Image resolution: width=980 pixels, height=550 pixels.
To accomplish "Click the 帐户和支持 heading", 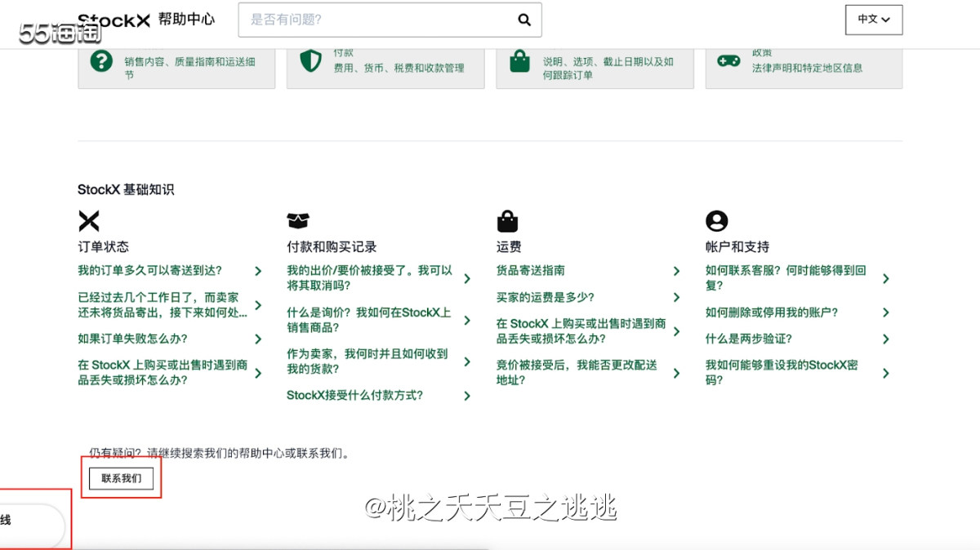I will pyautogui.click(x=737, y=246).
